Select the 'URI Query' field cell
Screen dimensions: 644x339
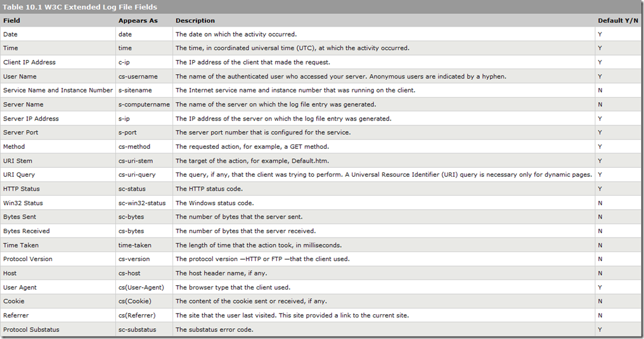point(58,175)
